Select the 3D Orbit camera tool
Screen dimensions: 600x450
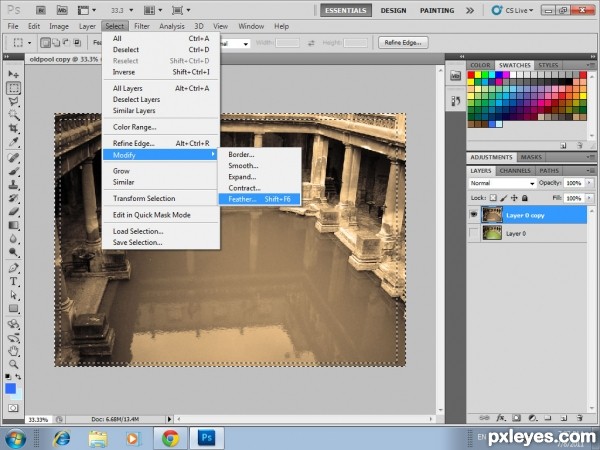[x=14, y=338]
